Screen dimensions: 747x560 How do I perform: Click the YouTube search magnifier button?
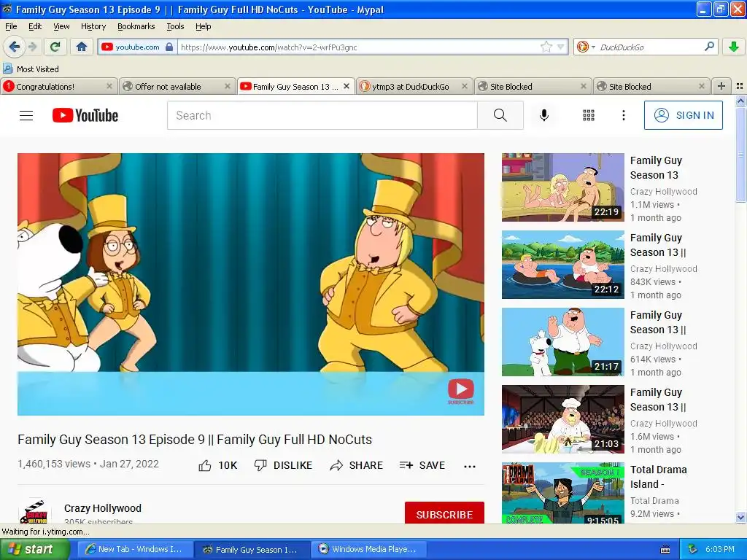click(500, 115)
